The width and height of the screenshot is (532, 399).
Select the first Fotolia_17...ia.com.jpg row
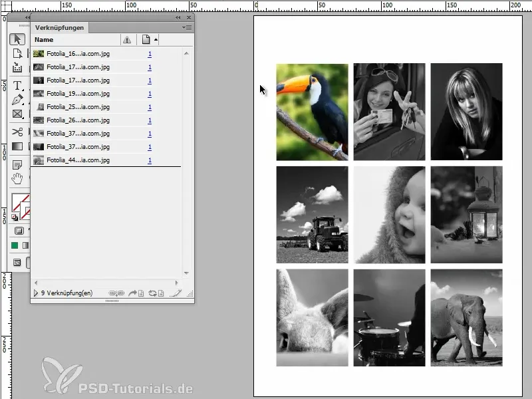click(106, 67)
